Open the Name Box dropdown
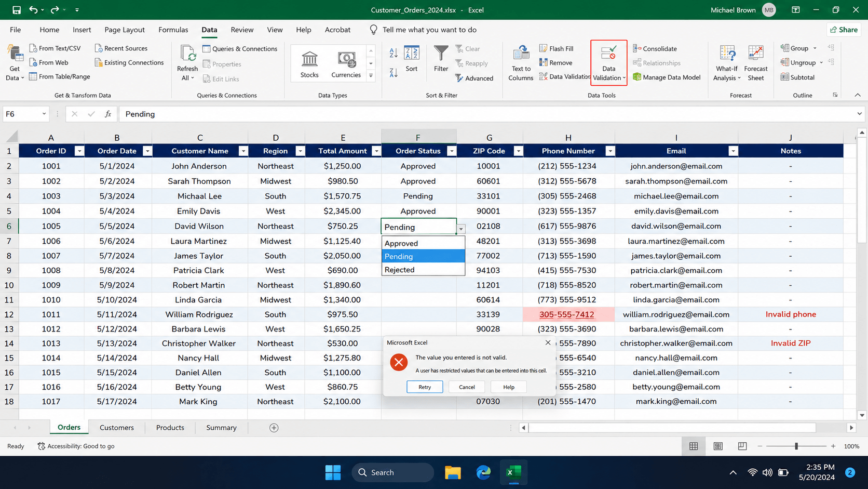The height and width of the screenshot is (489, 868). click(44, 114)
